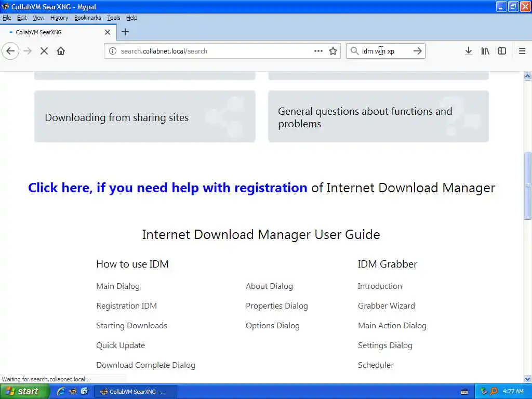Image resolution: width=532 pixels, height=399 pixels.
Task: Open the Main Action Dialog link
Action: click(x=392, y=326)
